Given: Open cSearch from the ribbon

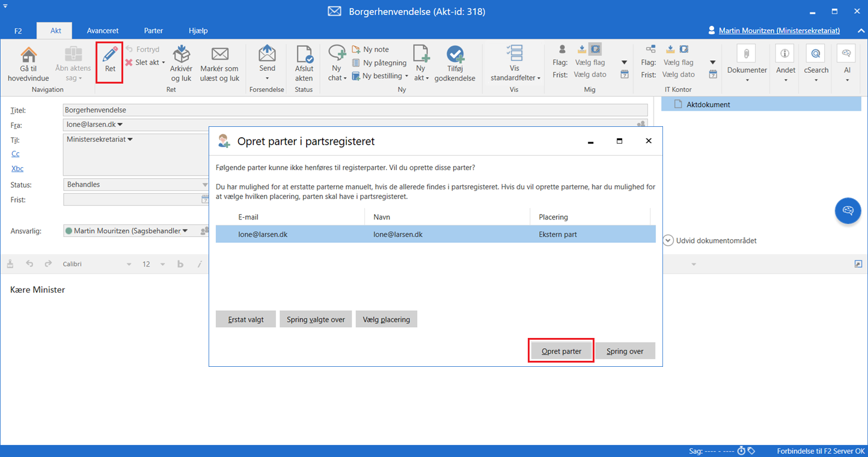Looking at the screenshot, I should [x=816, y=63].
